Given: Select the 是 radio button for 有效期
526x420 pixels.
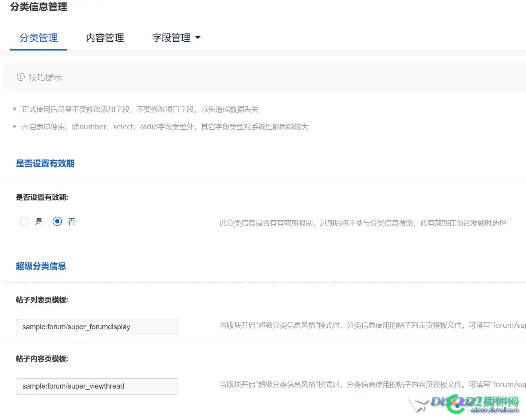Looking at the screenshot, I should (x=25, y=222).
